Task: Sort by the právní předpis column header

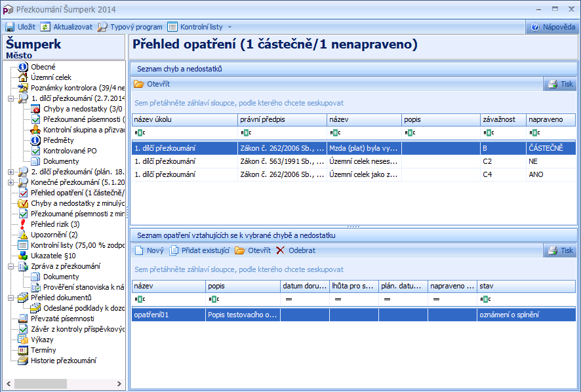Action: [x=282, y=120]
